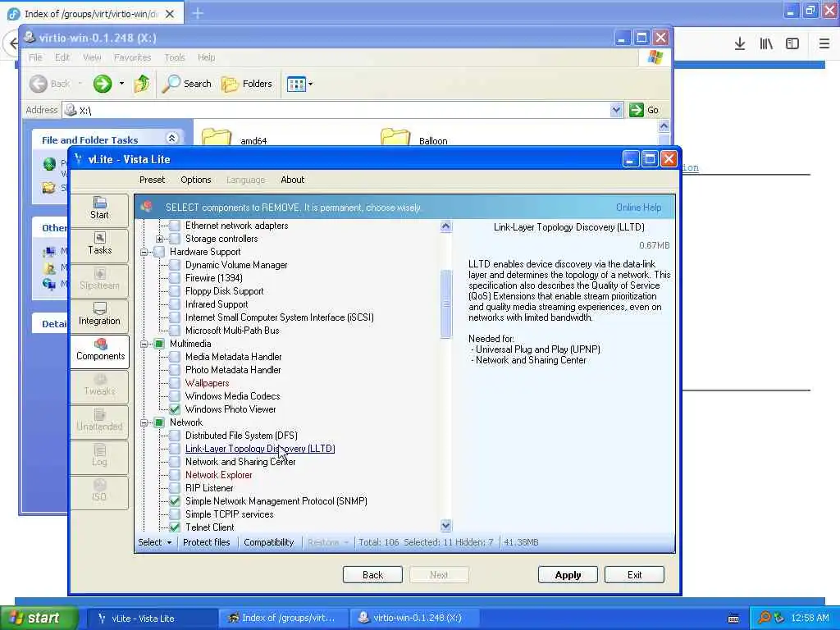840x630 pixels.
Task: Open the Options menu in vLite
Action: (195, 180)
